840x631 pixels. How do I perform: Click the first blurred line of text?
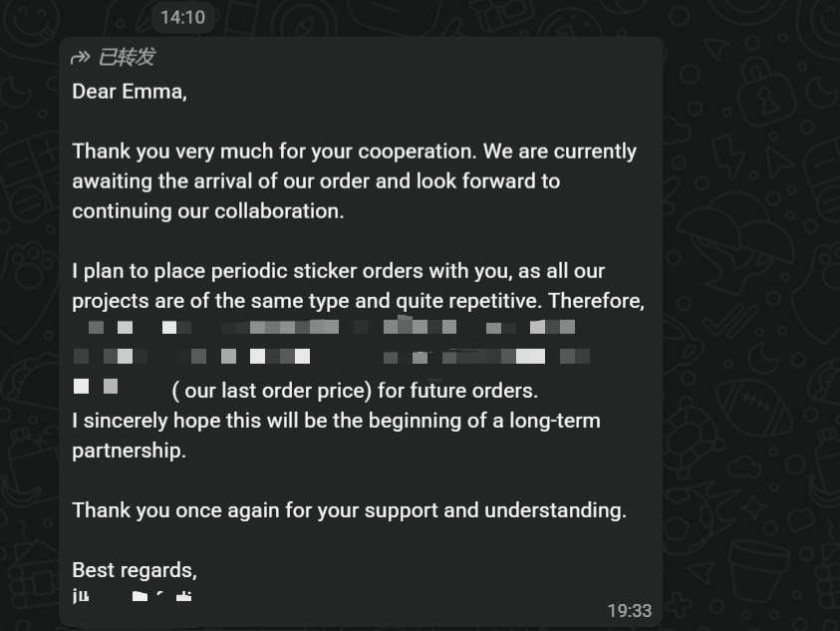tap(329, 327)
